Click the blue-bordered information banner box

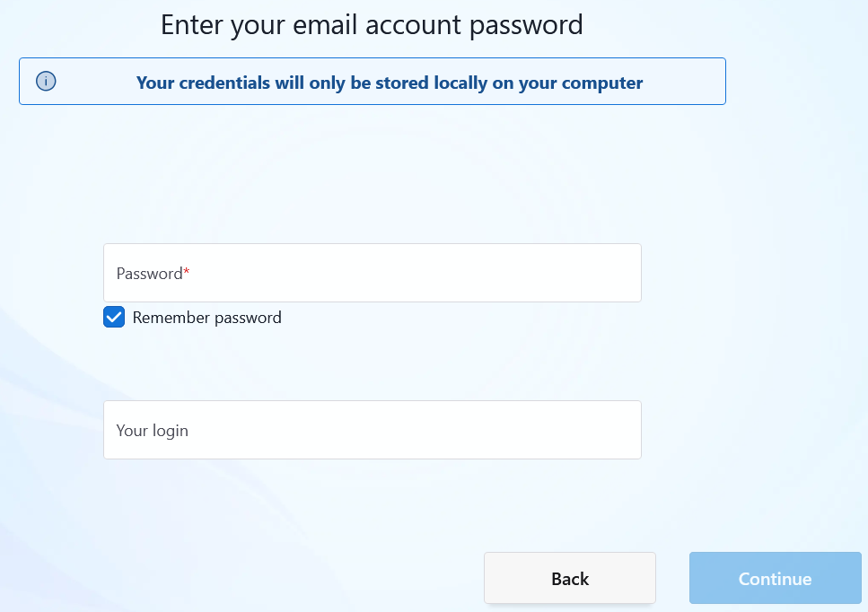pyautogui.click(x=372, y=82)
